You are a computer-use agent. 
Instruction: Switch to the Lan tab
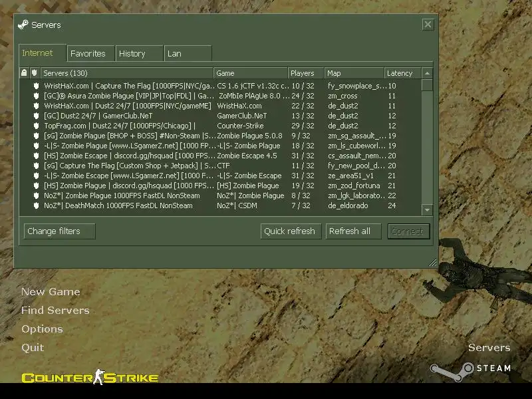click(x=188, y=54)
